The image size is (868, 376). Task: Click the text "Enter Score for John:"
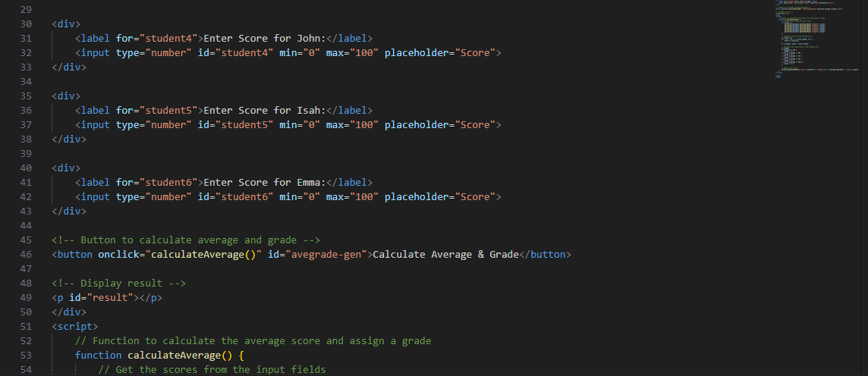(x=265, y=39)
